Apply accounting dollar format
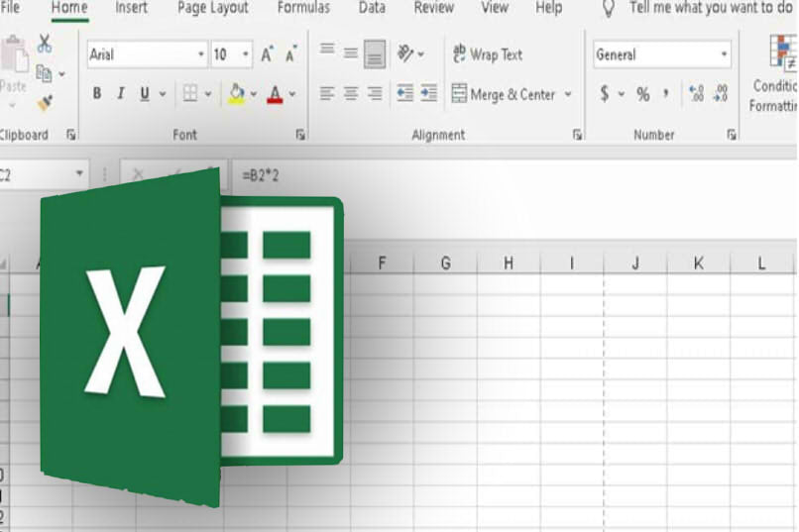The height and width of the screenshot is (532, 799). coord(605,94)
